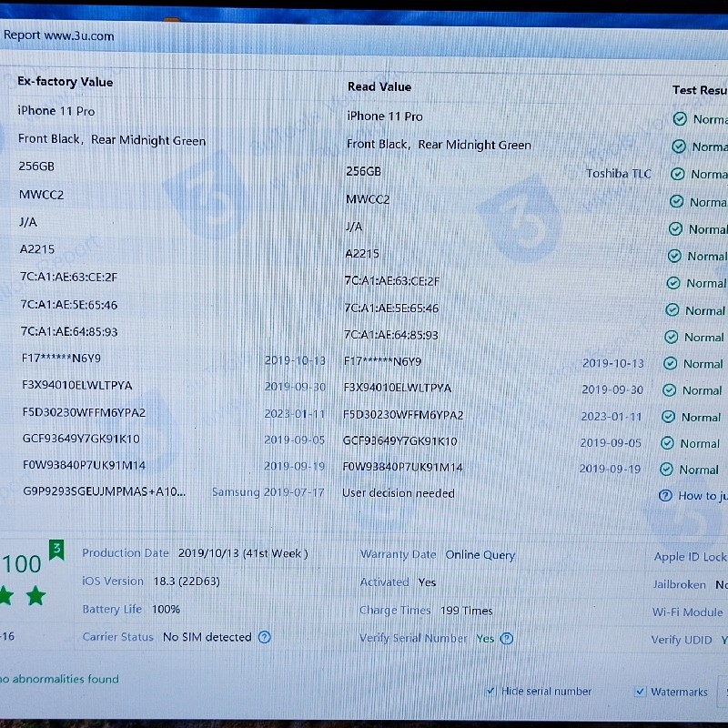The height and width of the screenshot is (728, 728).
Task: Click the Verify Serial Number Yes link
Action: (485, 639)
